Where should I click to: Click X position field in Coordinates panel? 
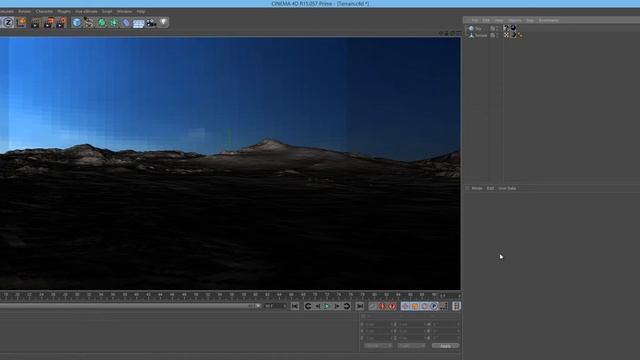tap(378, 324)
